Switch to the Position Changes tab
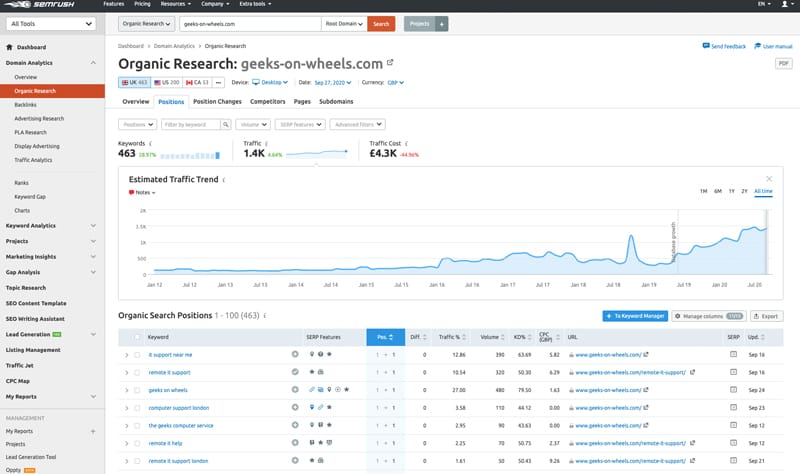The height and width of the screenshot is (474, 800). pyautogui.click(x=217, y=101)
